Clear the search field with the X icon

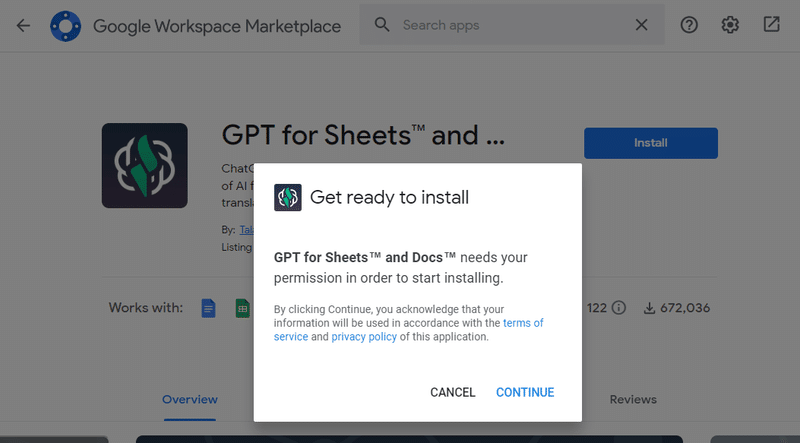[x=641, y=25]
